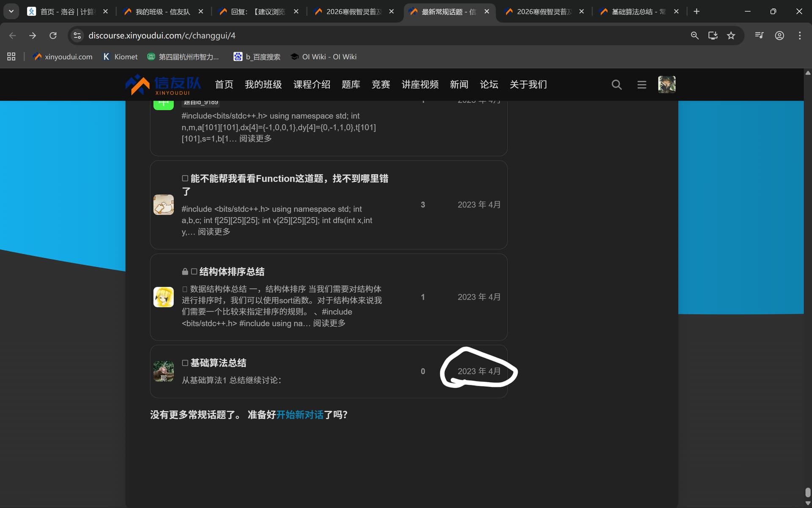
Task: Bookmark this page with the star icon
Action: click(731, 36)
